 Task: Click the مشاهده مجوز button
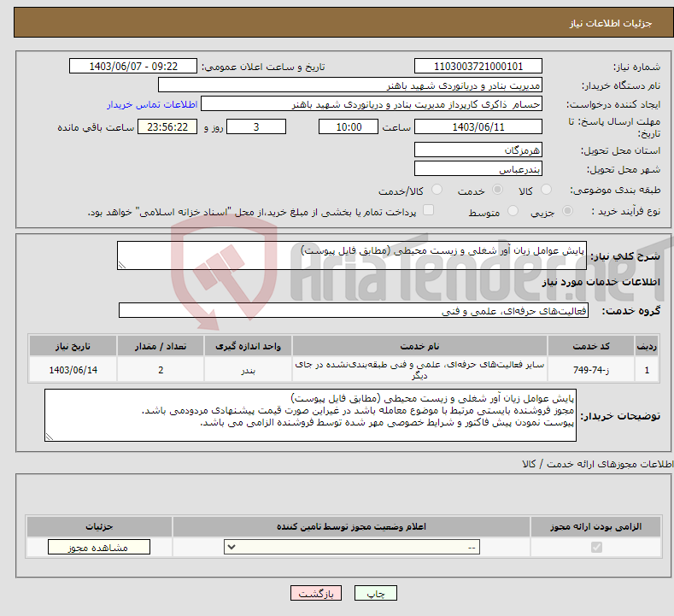coord(99,547)
